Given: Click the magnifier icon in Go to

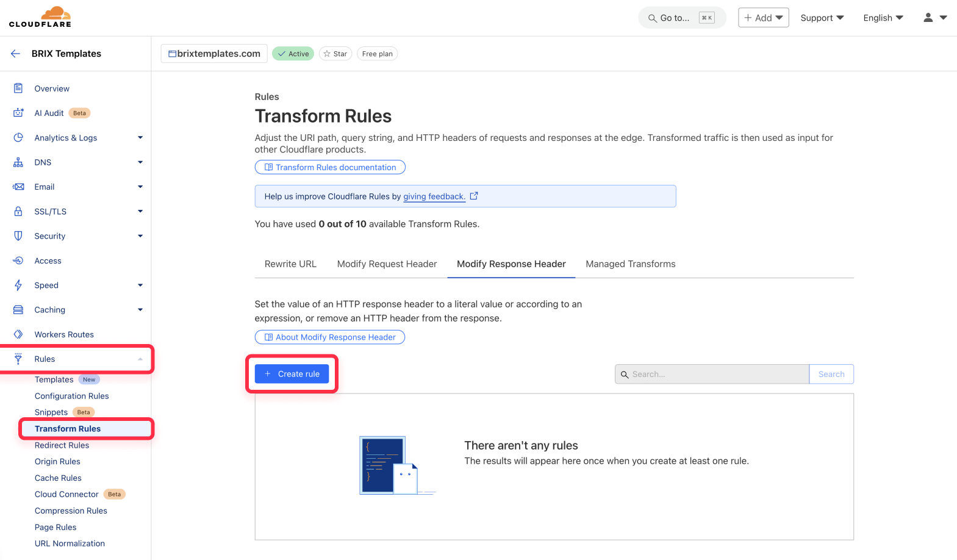Looking at the screenshot, I should pos(652,18).
